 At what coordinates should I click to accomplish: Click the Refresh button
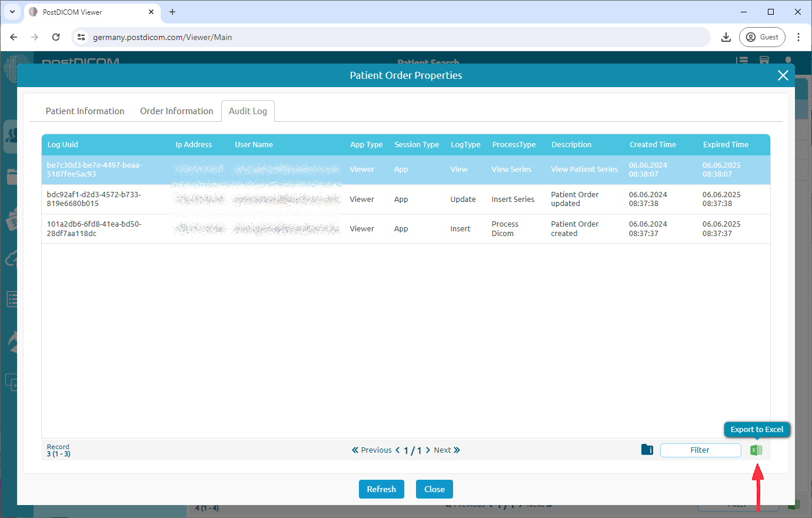381,489
